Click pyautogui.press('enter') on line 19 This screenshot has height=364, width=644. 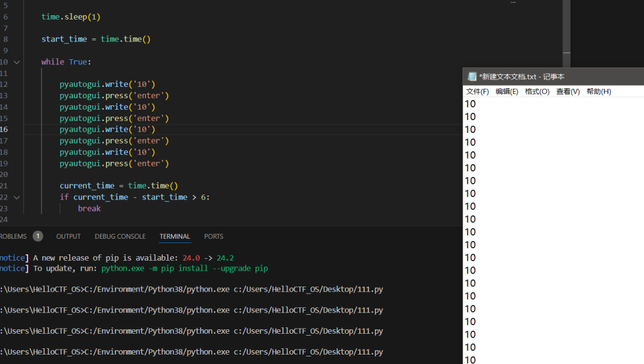coord(114,164)
